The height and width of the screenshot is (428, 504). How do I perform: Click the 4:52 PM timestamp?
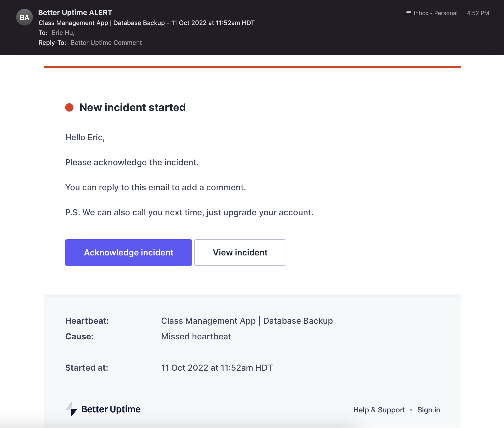[478, 13]
